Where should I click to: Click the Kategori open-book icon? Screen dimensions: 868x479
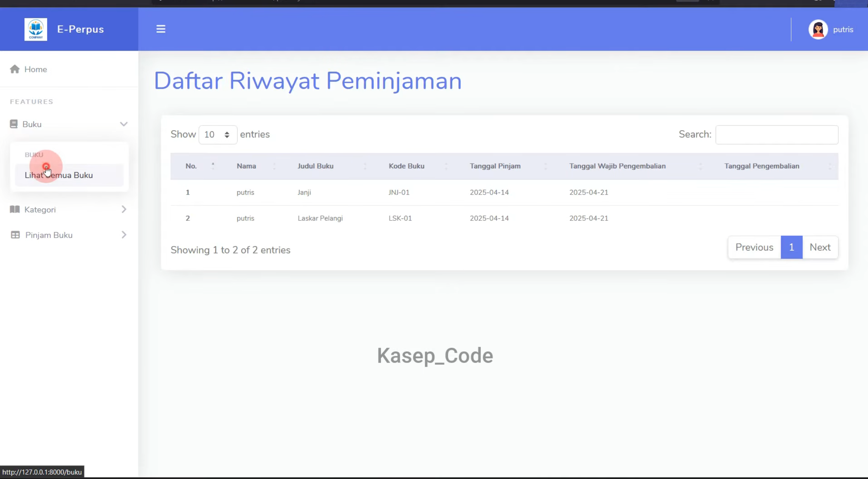pyautogui.click(x=15, y=209)
